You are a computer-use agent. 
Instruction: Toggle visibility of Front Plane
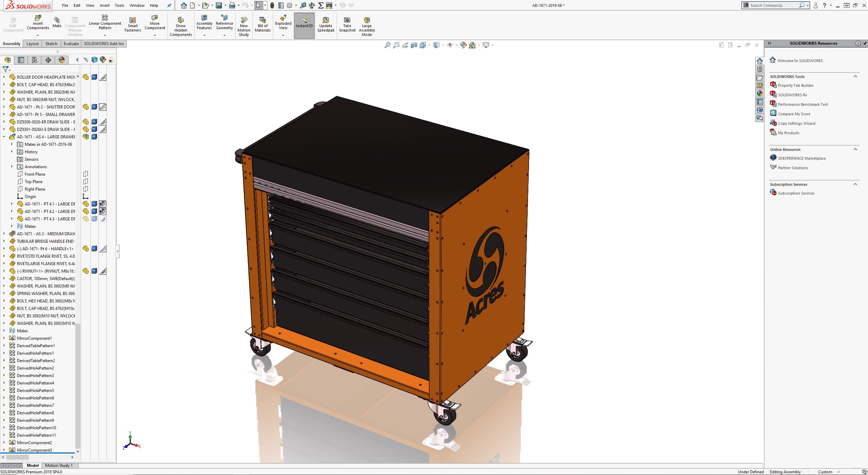pyautogui.click(x=86, y=174)
